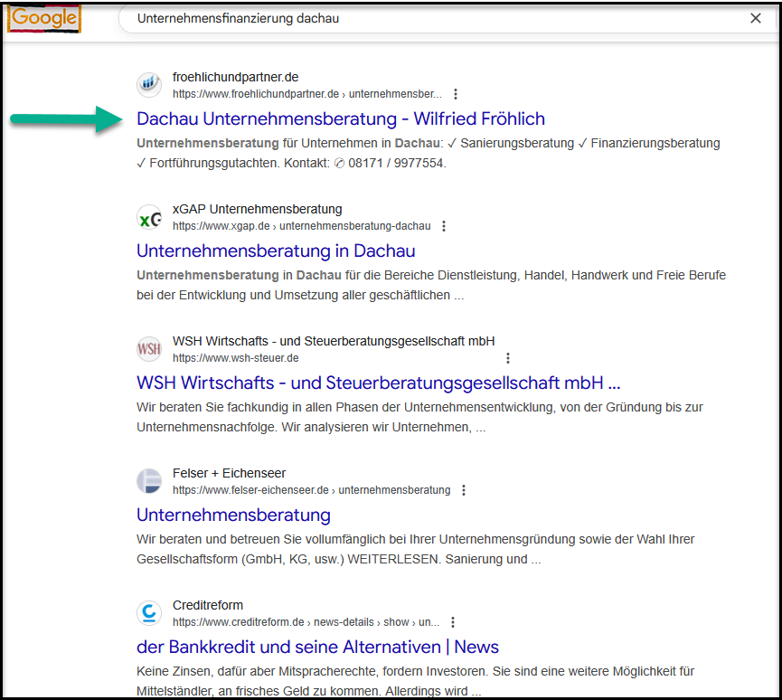782x700 pixels.
Task: Open three-dot menu for xGAP result
Action: pos(444,226)
